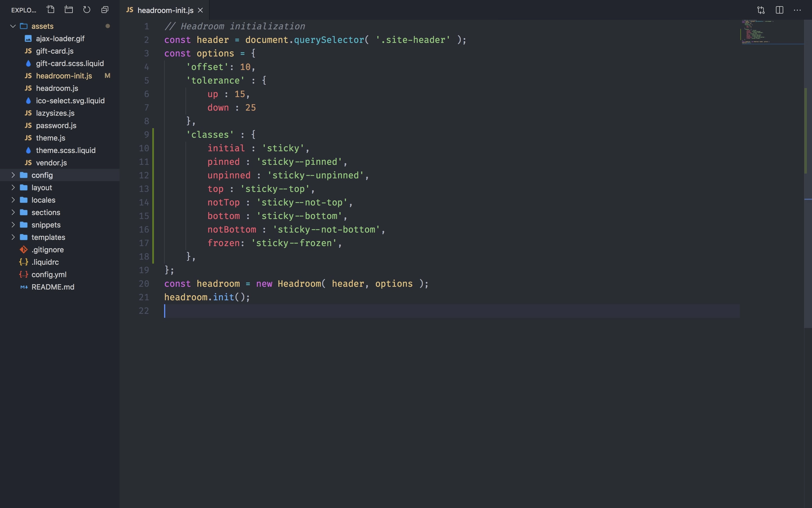The image size is (812, 508).
Task: Click the EXPLO... panel header title
Action: pos(23,10)
